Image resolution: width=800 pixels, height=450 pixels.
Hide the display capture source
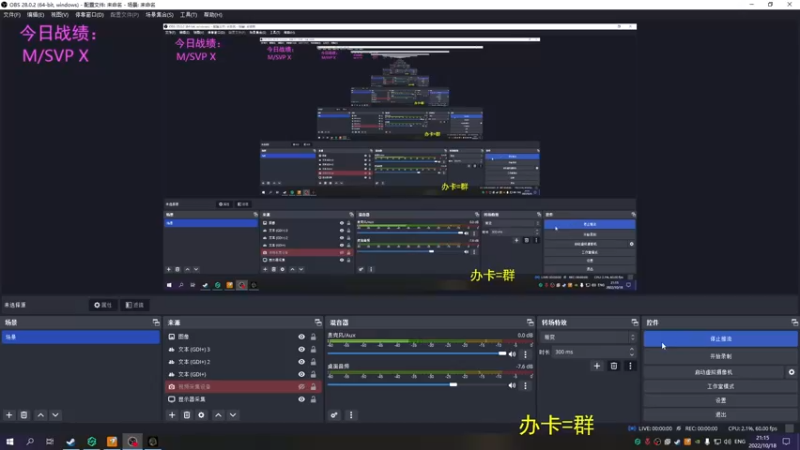click(x=302, y=399)
